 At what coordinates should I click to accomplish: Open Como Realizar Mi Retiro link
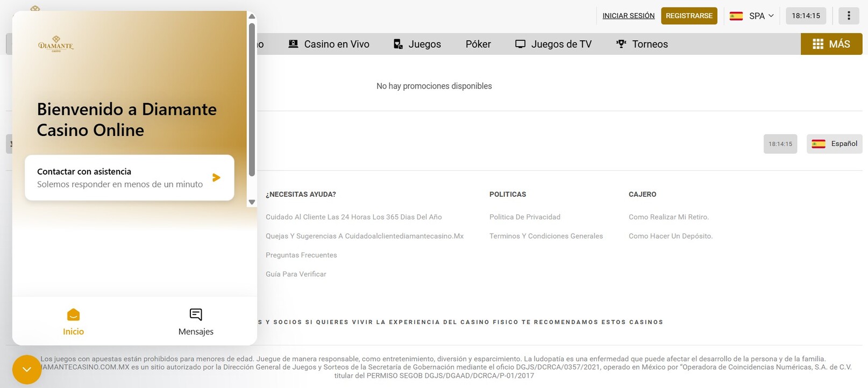pyautogui.click(x=668, y=217)
